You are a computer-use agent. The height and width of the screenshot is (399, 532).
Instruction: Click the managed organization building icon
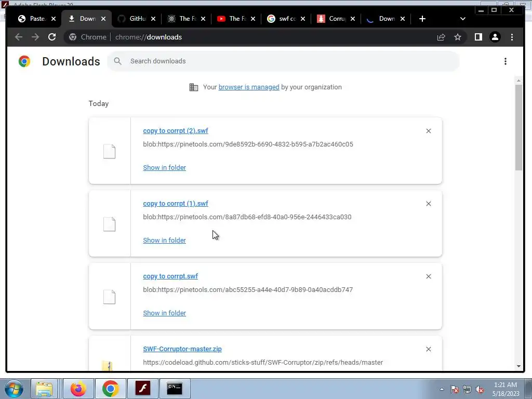pos(193,87)
